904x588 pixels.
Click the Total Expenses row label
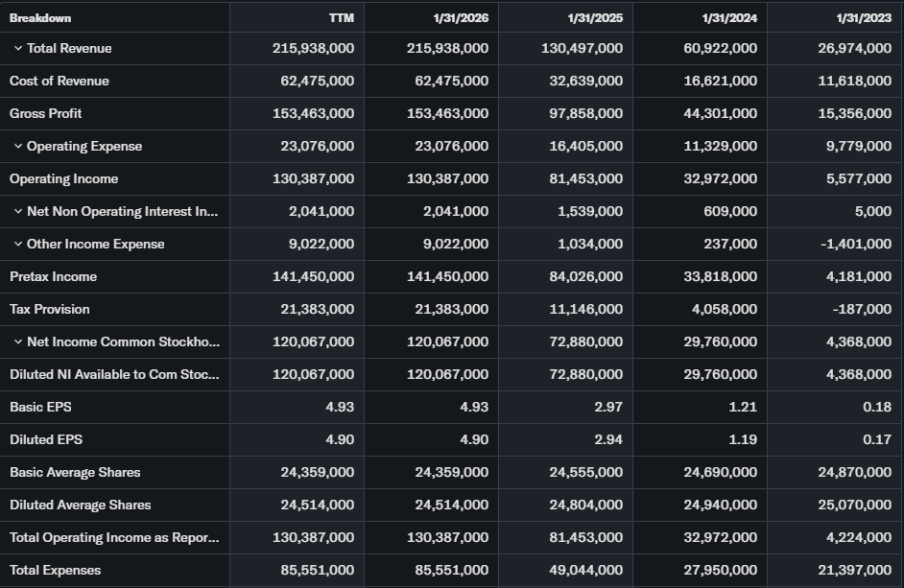(55, 571)
